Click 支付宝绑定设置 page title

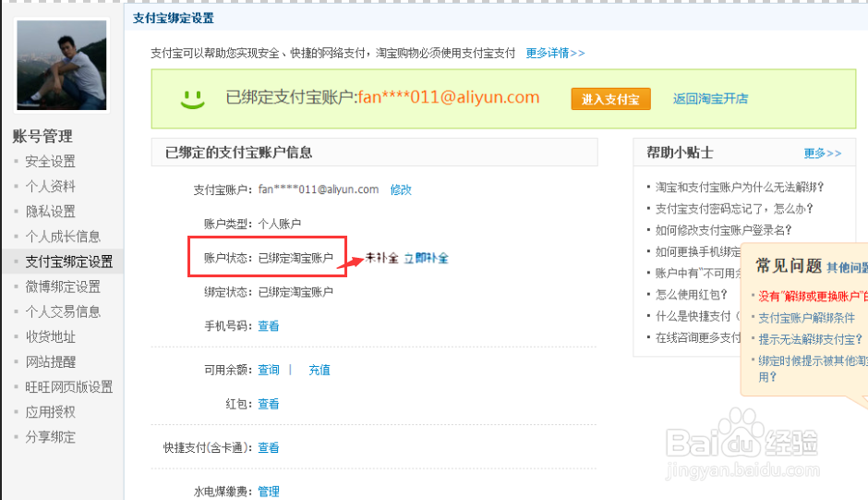(x=174, y=18)
